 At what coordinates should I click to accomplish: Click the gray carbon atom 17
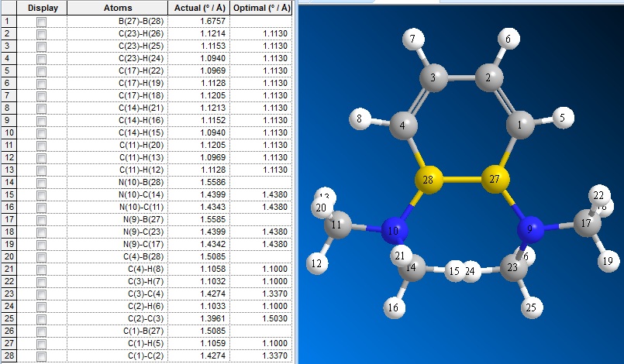[587, 224]
